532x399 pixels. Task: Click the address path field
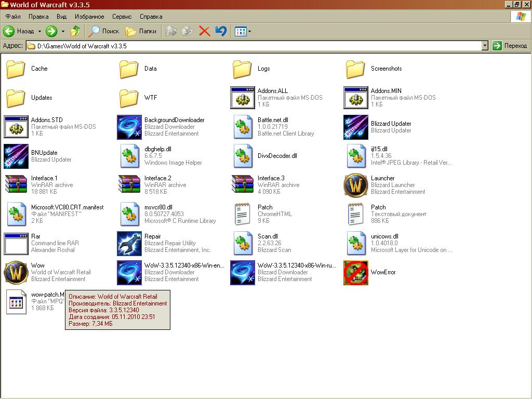(x=254, y=46)
